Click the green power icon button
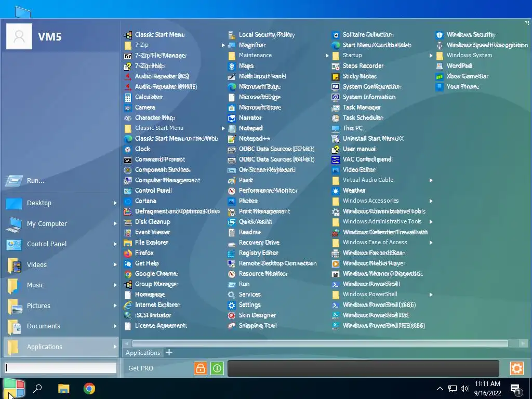 [217, 368]
